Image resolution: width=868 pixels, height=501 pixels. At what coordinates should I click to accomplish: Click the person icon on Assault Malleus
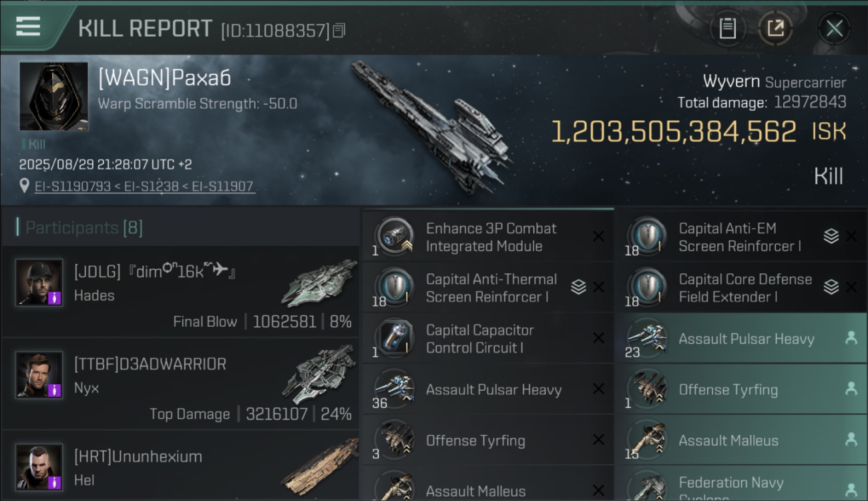(851, 440)
